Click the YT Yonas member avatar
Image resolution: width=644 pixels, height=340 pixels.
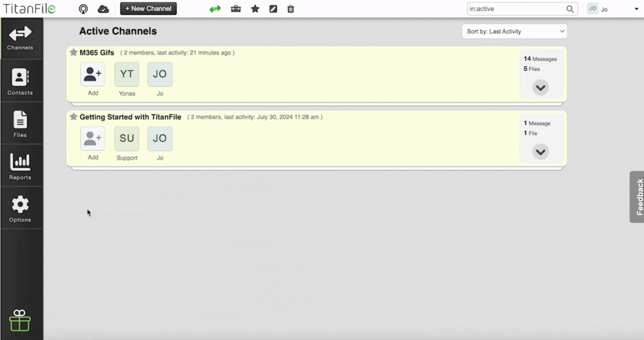click(x=127, y=74)
